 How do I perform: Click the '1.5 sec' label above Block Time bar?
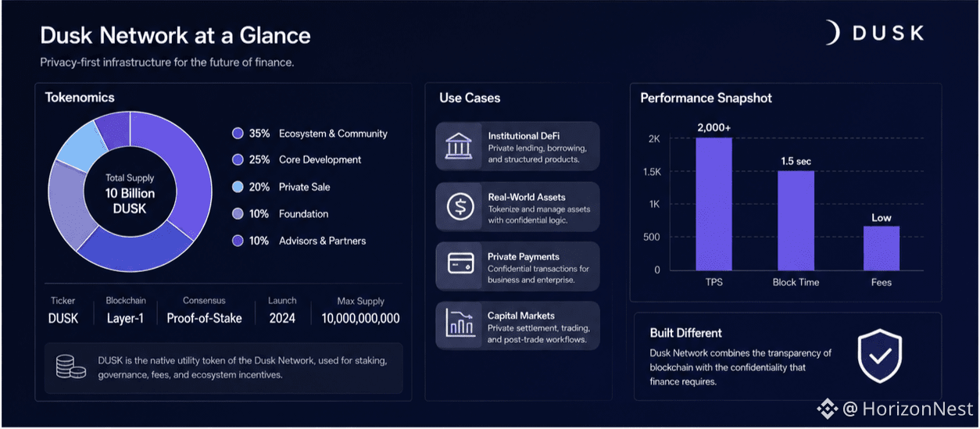point(796,161)
